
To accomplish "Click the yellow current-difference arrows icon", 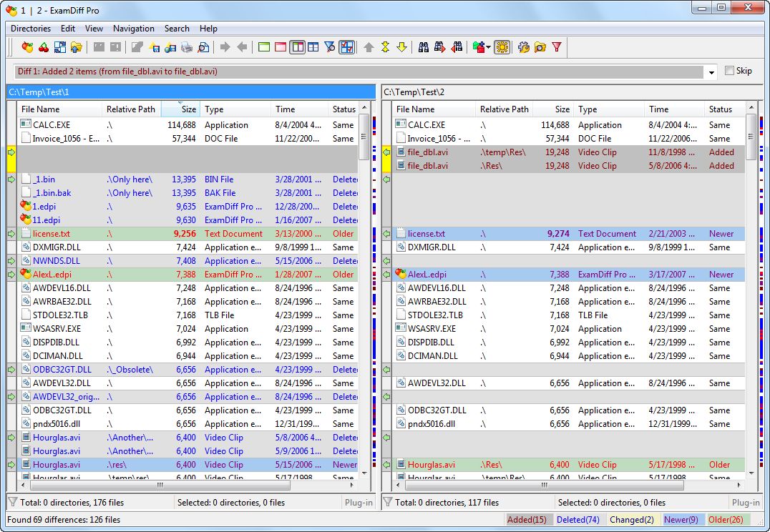I will point(385,47).
